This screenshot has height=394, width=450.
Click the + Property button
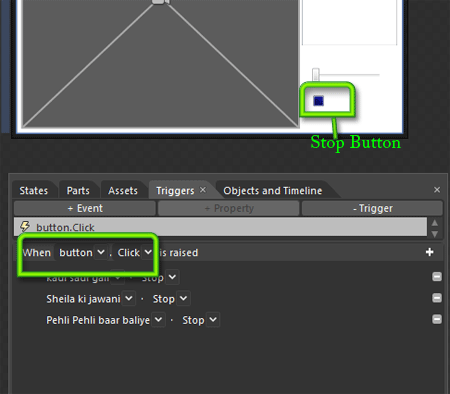229,208
